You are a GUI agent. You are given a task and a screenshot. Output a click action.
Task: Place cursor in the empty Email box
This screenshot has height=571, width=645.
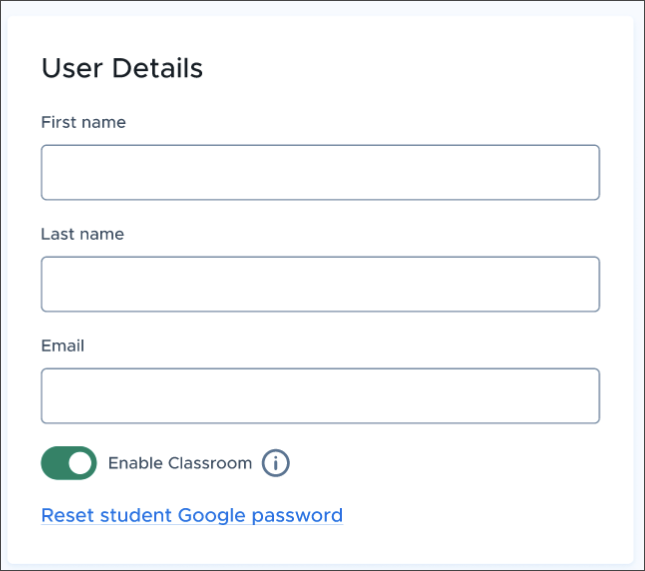(320, 396)
